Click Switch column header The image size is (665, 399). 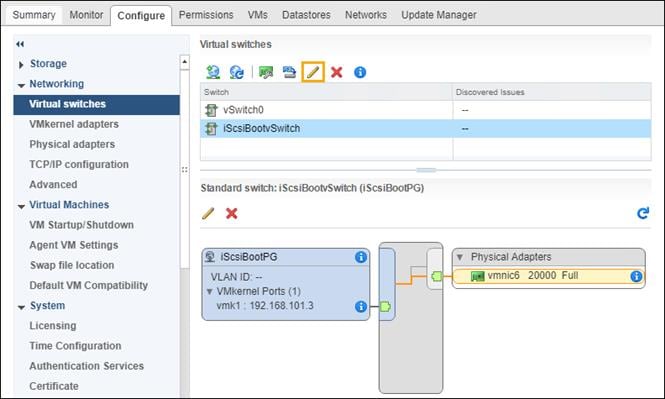click(327, 92)
